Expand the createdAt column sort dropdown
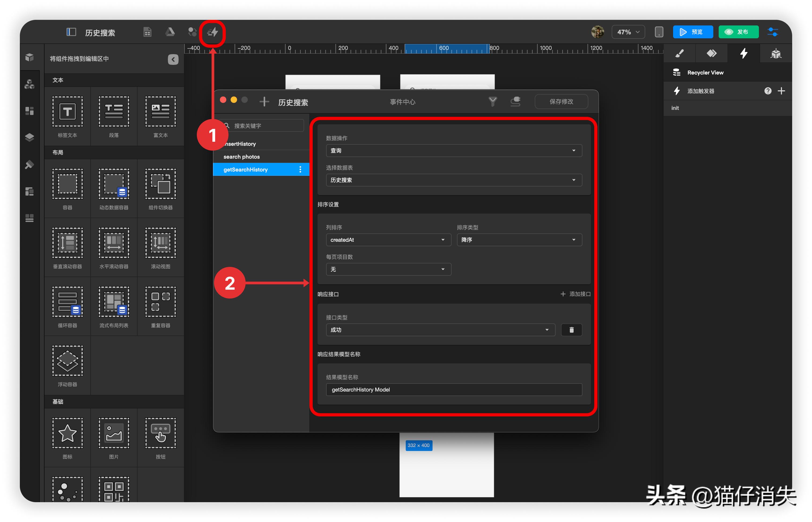Image resolution: width=812 pixels, height=522 pixels. [388, 240]
